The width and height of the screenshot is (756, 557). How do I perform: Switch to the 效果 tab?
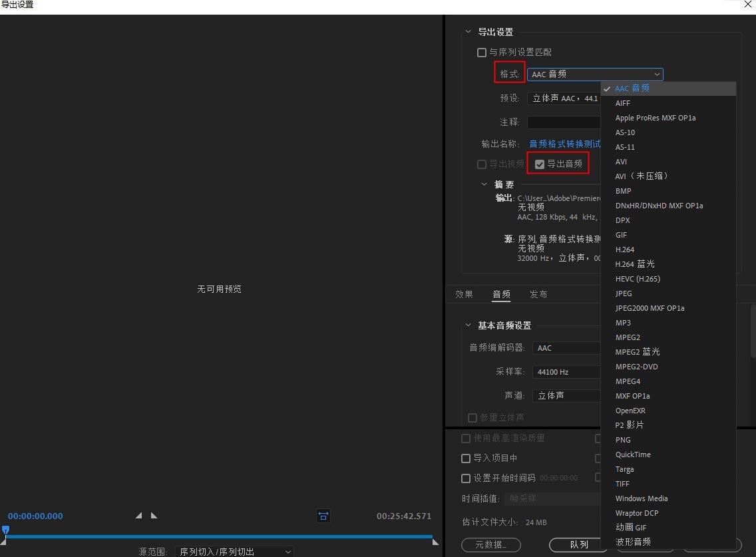pyautogui.click(x=464, y=294)
